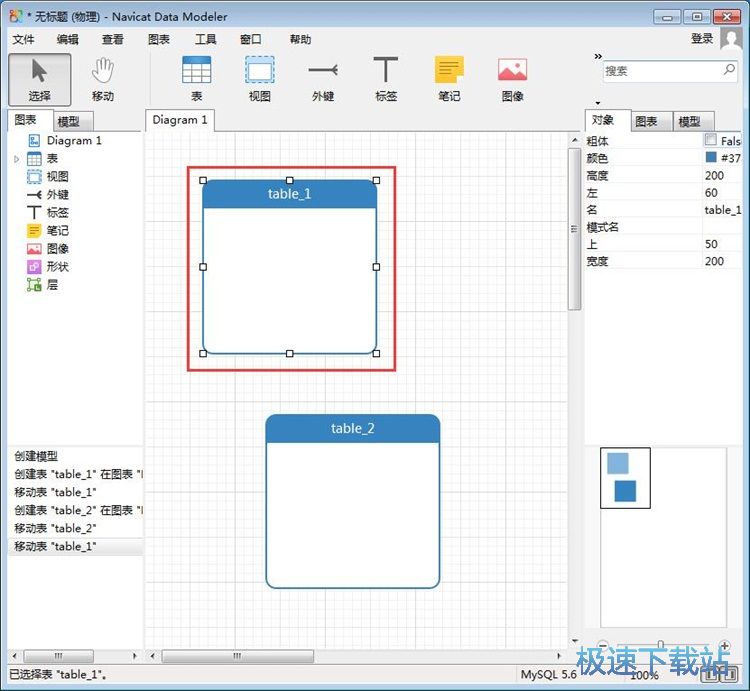Pick the 外键 foreign key tool
Image resolution: width=750 pixels, height=691 pixels.
click(322, 78)
